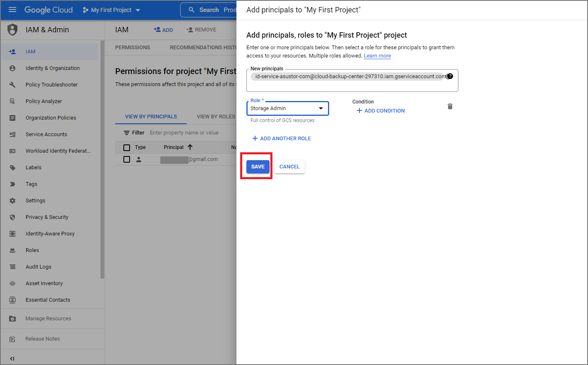The width and height of the screenshot is (588, 365).
Task: Switch to the Permissions tab
Action: (x=133, y=48)
